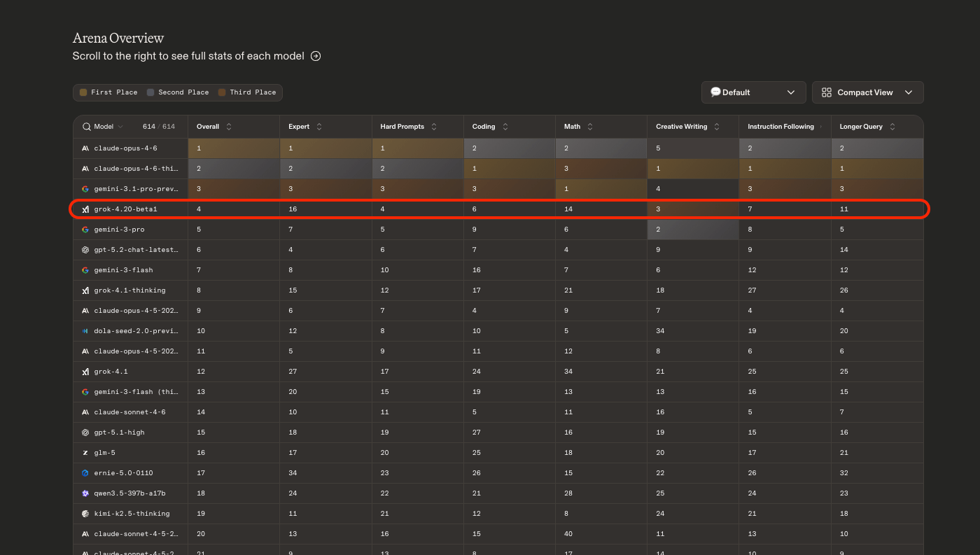Expand the Model column chevron

[x=120, y=127]
